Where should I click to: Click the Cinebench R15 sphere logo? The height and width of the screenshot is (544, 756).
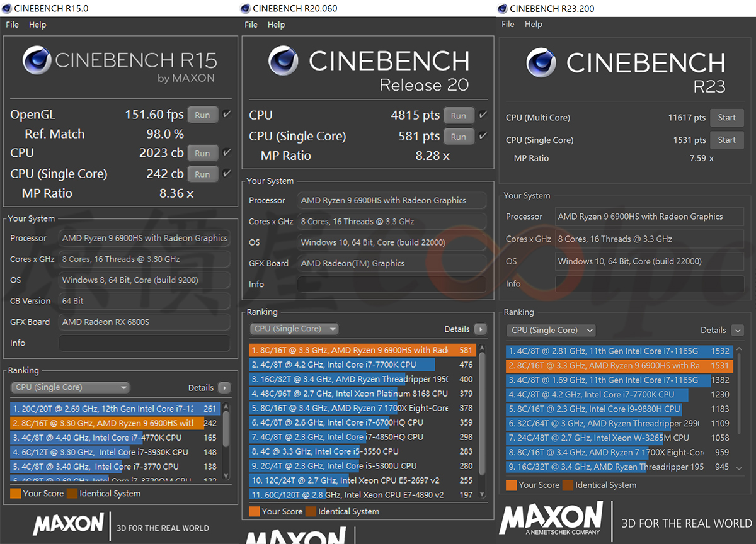(x=37, y=60)
